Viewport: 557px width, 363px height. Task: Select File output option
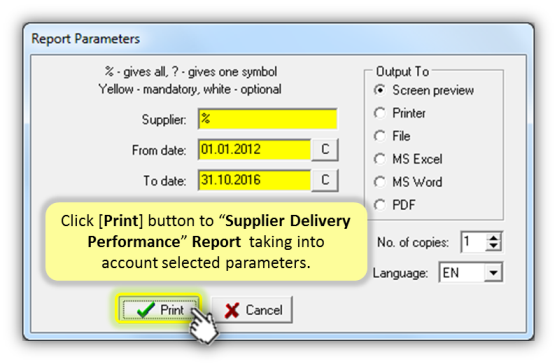[x=380, y=136]
